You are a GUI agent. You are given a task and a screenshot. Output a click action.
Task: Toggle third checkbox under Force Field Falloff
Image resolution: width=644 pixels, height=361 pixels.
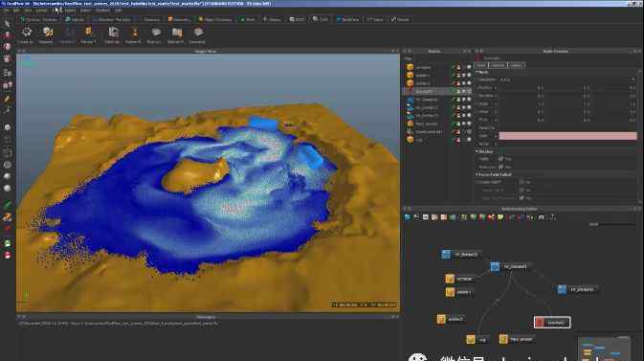[522, 198]
